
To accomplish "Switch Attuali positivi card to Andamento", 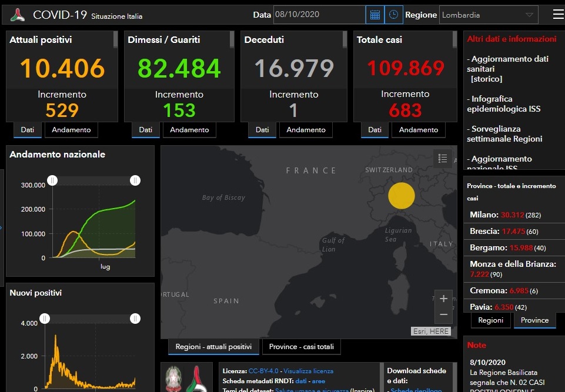I will (71, 130).
